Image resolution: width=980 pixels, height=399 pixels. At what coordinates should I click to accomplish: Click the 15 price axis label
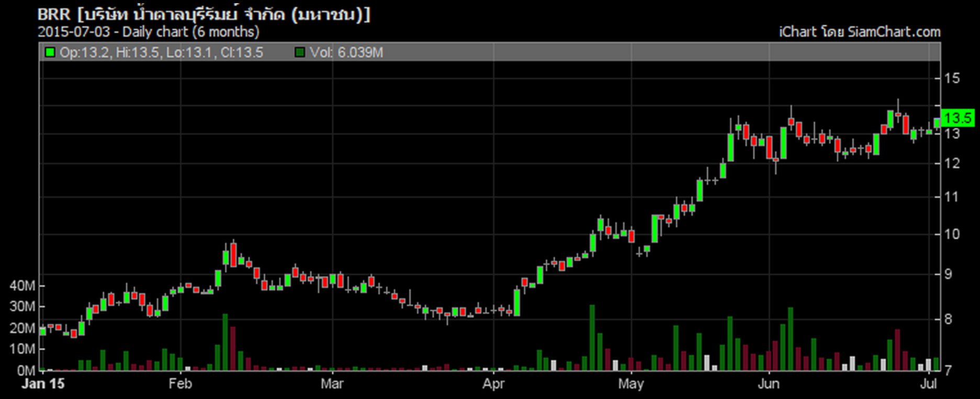click(952, 79)
